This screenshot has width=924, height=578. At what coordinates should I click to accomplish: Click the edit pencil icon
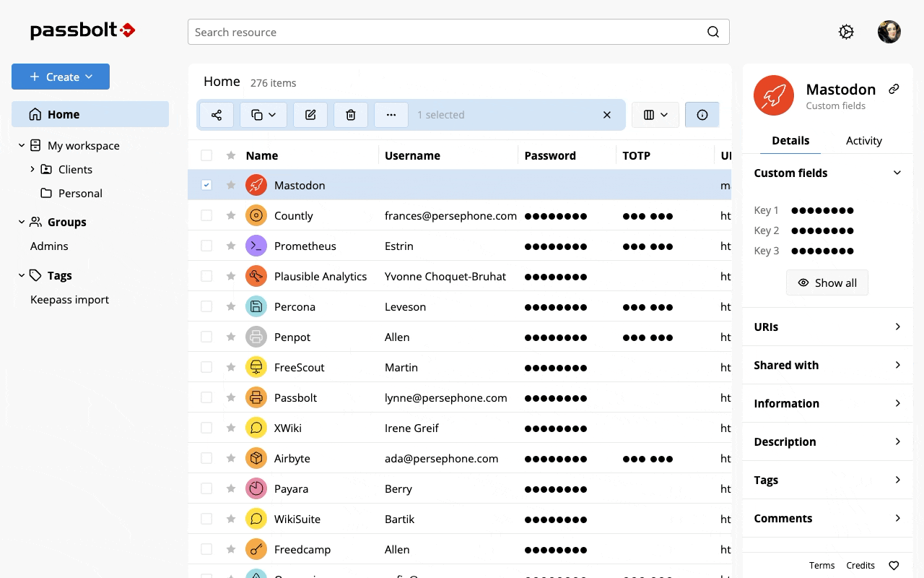(x=310, y=115)
